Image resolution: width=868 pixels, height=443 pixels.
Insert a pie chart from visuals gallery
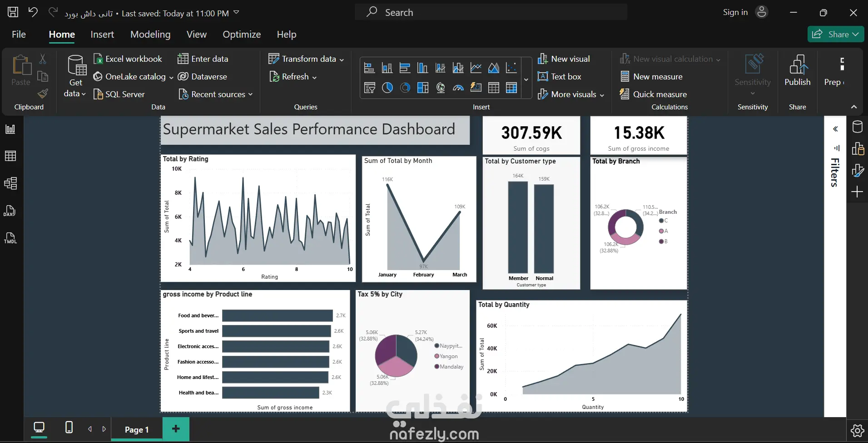(x=387, y=88)
